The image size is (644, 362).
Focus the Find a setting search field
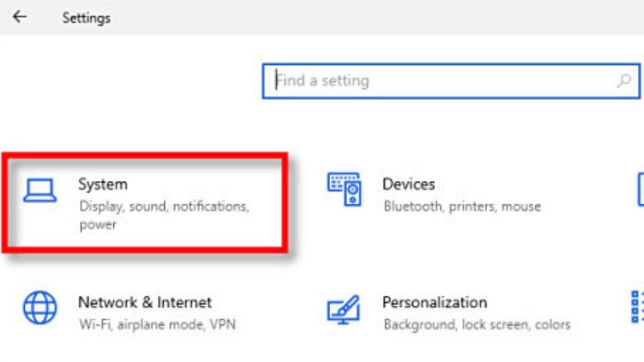click(443, 81)
